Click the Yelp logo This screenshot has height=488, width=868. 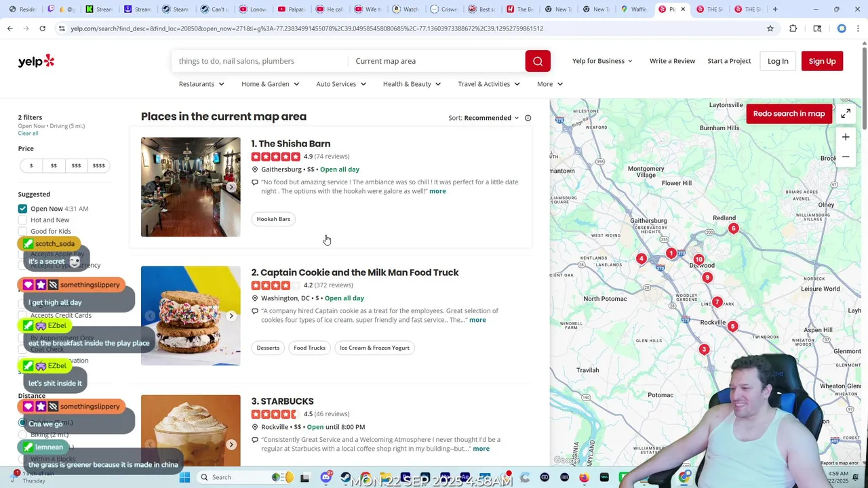pyautogui.click(x=36, y=61)
